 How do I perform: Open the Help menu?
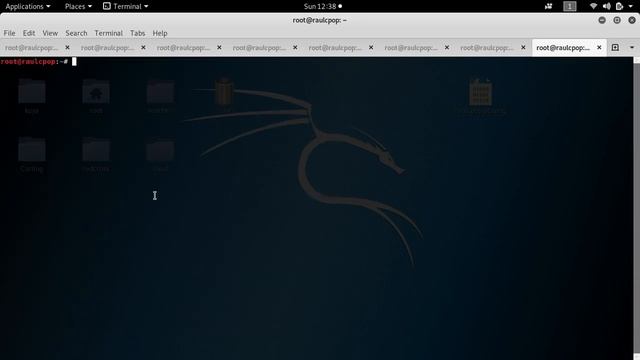coord(160,33)
